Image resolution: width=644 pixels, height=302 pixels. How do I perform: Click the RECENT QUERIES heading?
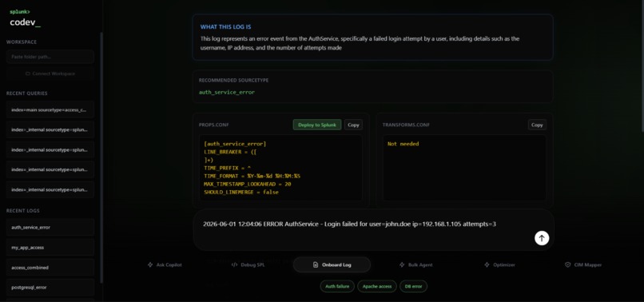(26, 93)
